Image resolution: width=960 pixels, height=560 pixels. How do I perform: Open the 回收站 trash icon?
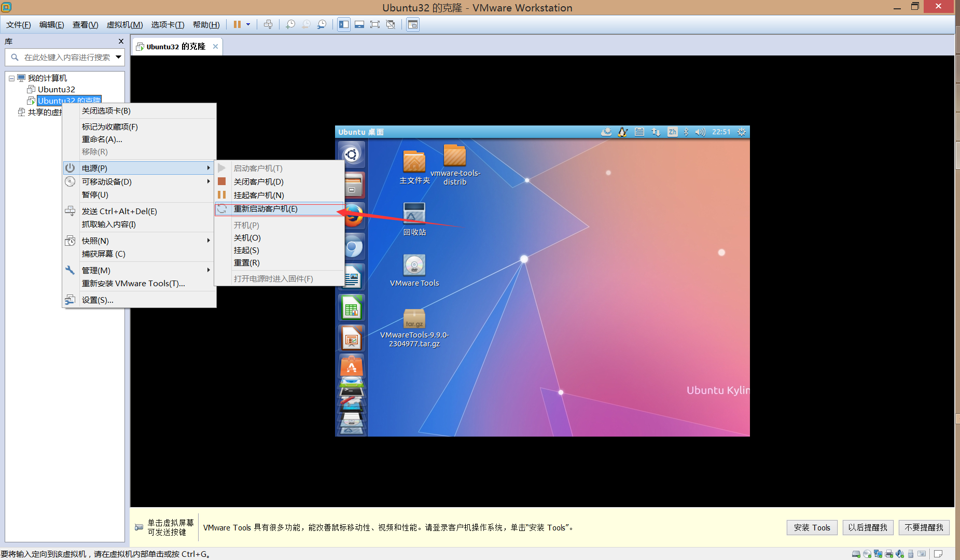pos(414,213)
